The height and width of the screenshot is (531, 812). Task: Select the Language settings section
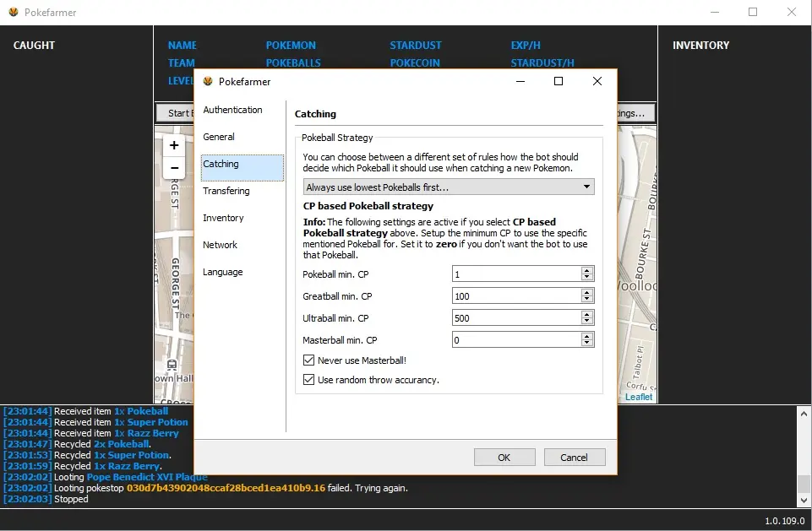click(223, 272)
